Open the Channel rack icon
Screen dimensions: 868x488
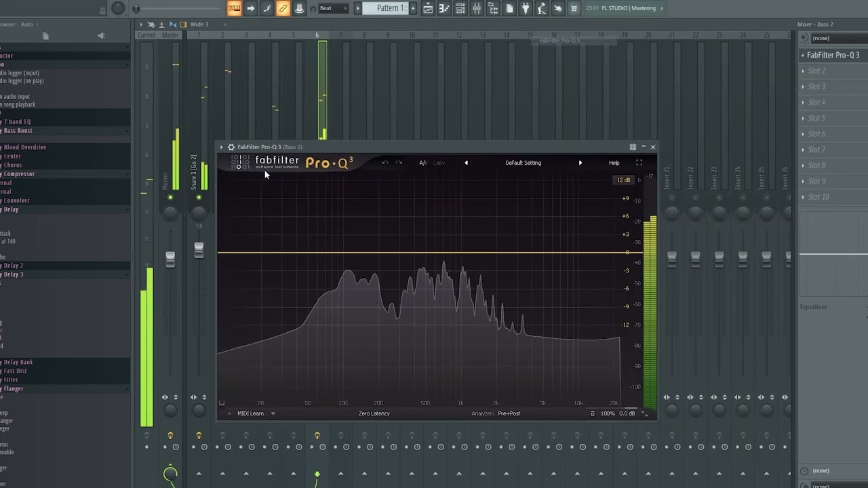tap(460, 8)
